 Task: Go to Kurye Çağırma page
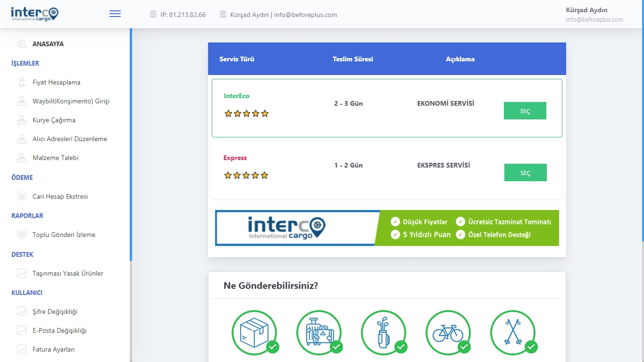54,120
